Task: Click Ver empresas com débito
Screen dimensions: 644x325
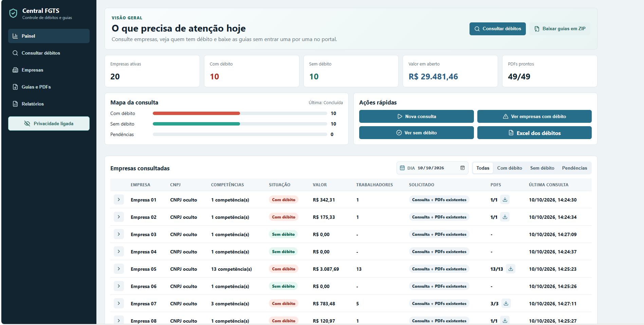Action: click(x=534, y=116)
